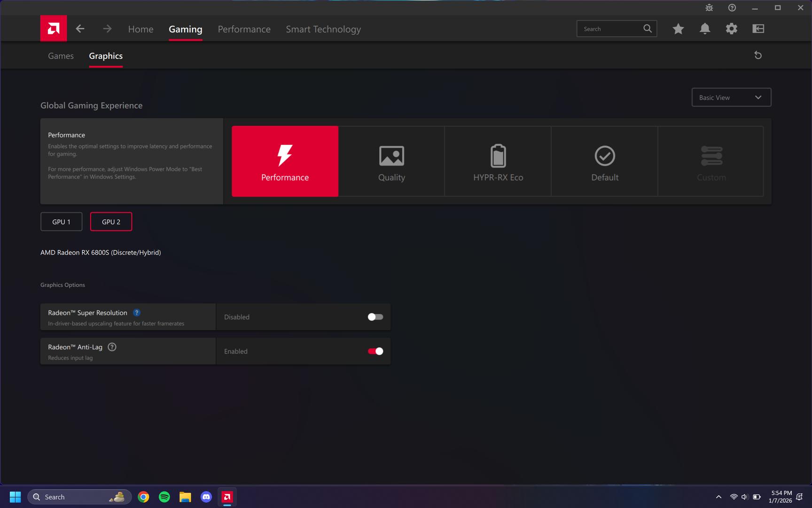The height and width of the screenshot is (508, 812).
Task: Enable Radeon Super Resolution toggle
Action: click(x=375, y=317)
